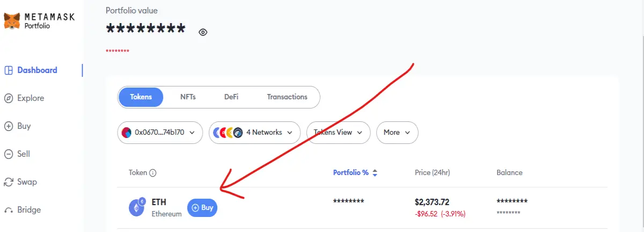Go to Buy in the sidebar
The width and height of the screenshot is (644, 232).
pyautogui.click(x=18, y=126)
